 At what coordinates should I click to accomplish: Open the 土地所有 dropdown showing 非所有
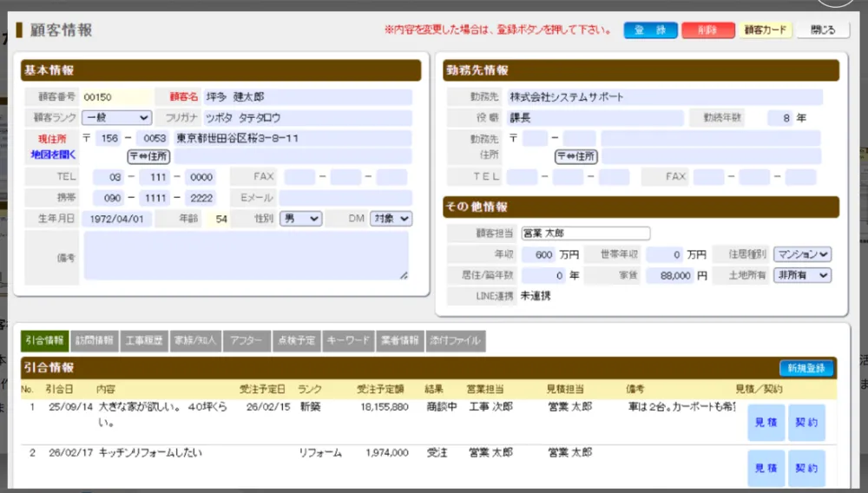click(802, 275)
